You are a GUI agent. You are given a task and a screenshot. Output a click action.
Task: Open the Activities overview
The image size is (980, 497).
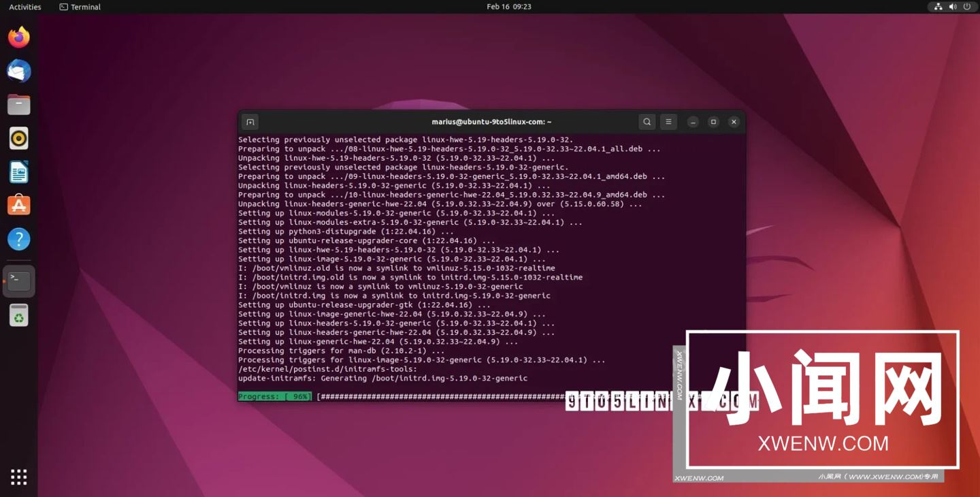(x=25, y=7)
